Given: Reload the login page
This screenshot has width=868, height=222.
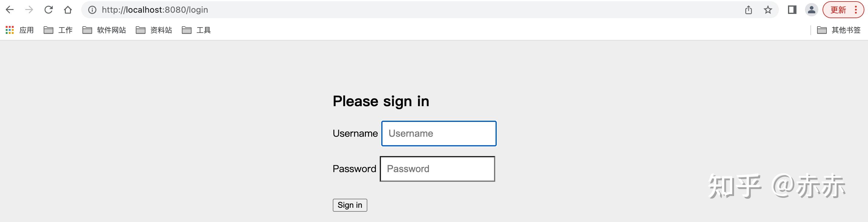Looking at the screenshot, I should pyautogui.click(x=48, y=10).
